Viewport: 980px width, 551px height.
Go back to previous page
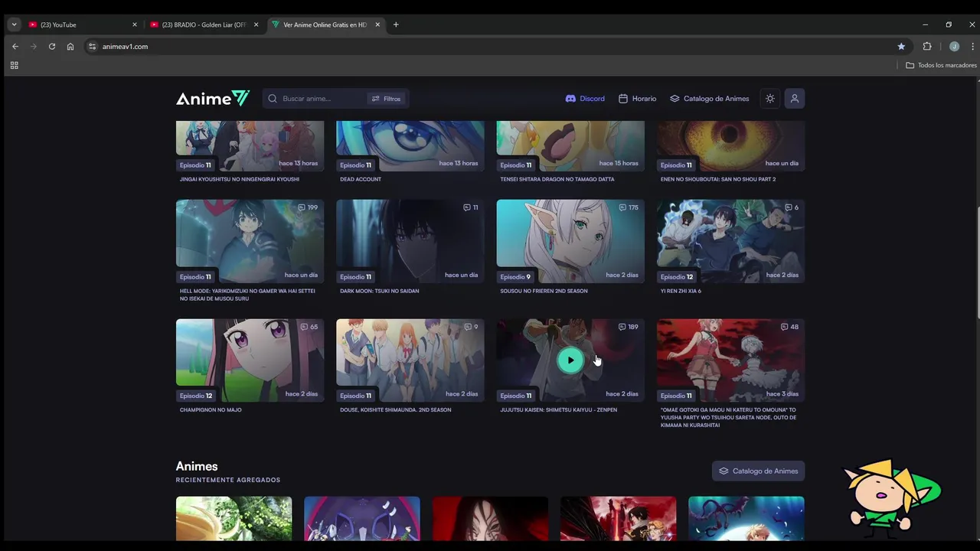coord(15,46)
